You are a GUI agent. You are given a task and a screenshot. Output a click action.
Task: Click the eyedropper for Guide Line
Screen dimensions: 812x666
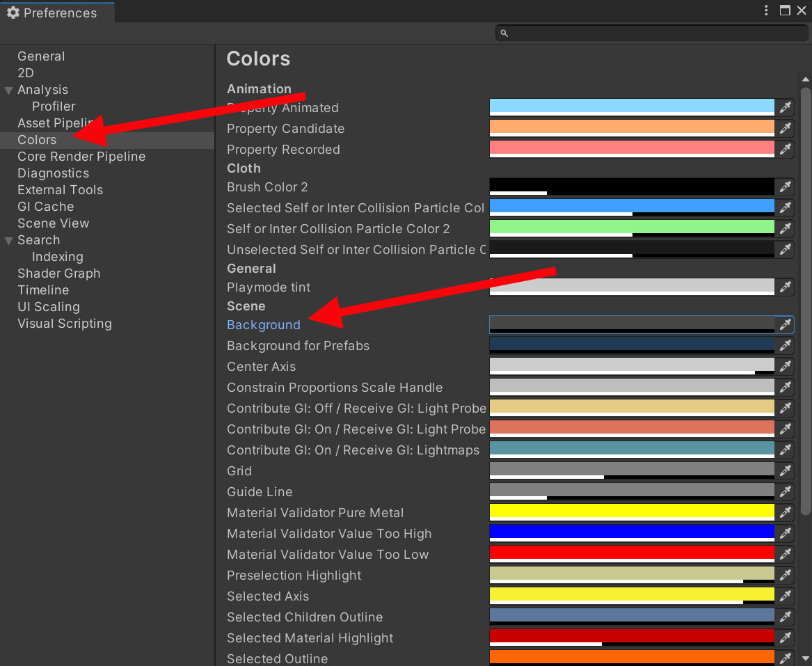pos(785,491)
